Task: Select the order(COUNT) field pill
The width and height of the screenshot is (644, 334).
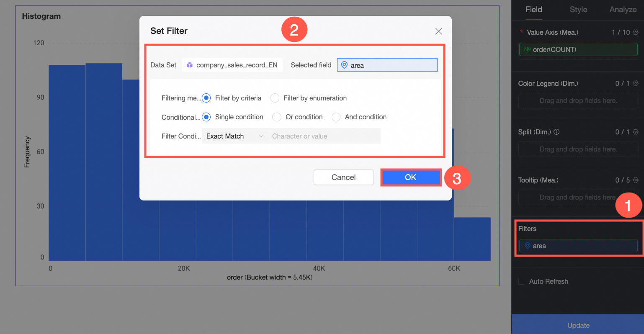Action: [578, 49]
